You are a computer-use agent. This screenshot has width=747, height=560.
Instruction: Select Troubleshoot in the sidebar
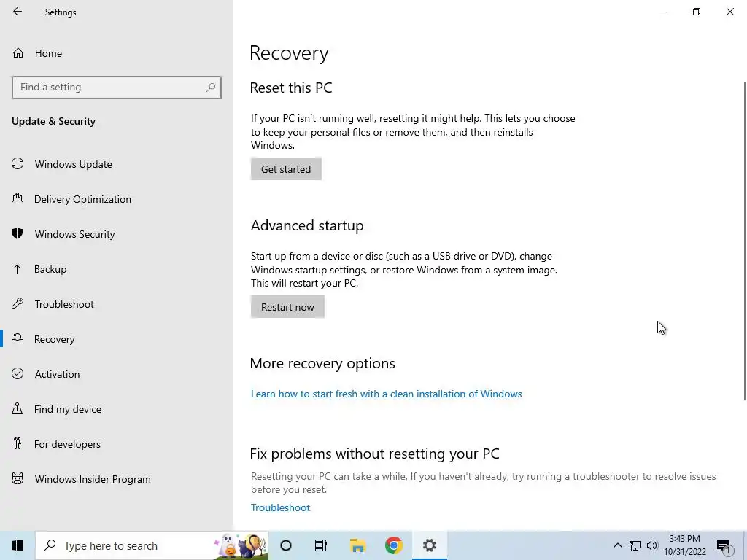(x=64, y=304)
